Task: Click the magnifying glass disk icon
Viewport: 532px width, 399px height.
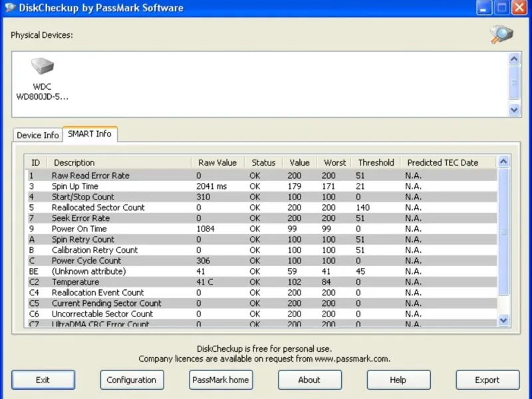Action: (x=501, y=34)
